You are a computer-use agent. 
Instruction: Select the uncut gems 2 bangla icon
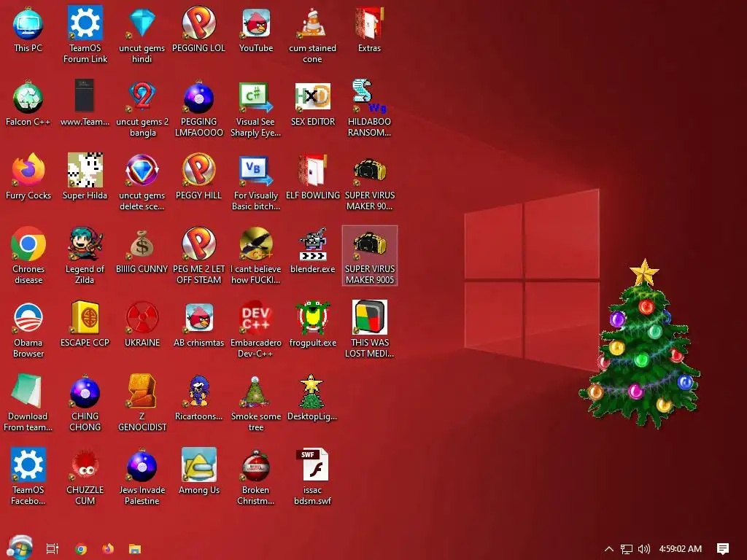pyautogui.click(x=142, y=108)
